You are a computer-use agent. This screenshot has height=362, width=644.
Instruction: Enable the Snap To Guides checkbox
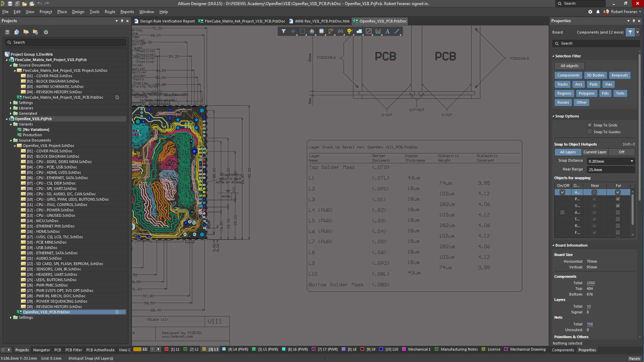click(x=589, y=132)
